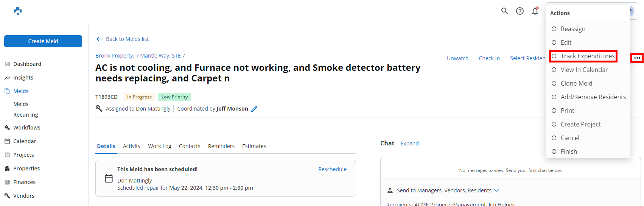The image size is (644, 206).
Task: Go to Finances in the sidebar
Action: [24, 182]
